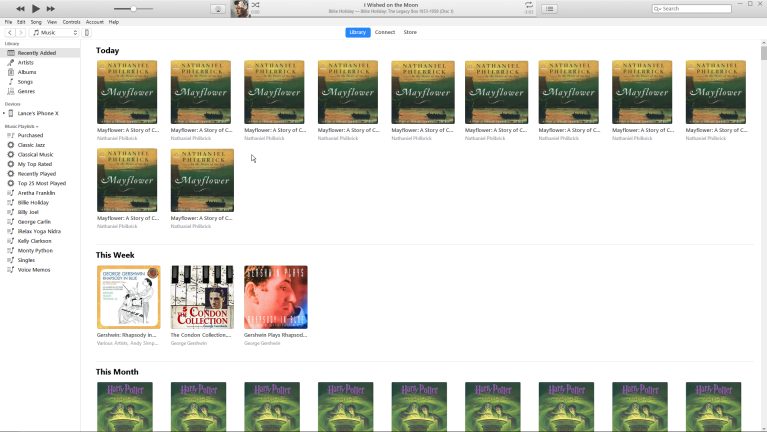767x432 pixels.
Task: Open the File menu
Action: click(x=8, y=22)
